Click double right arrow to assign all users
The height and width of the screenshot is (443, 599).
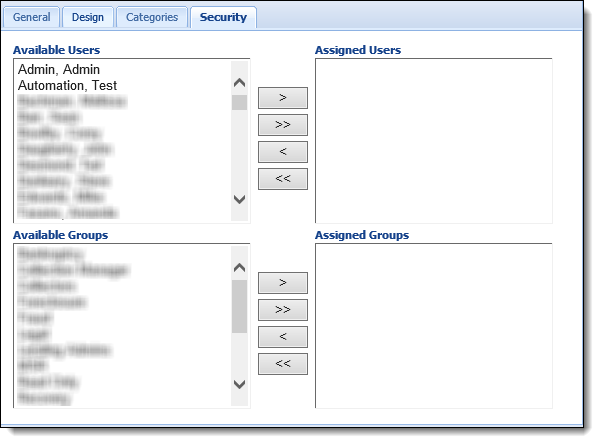[x=283, y=125]
